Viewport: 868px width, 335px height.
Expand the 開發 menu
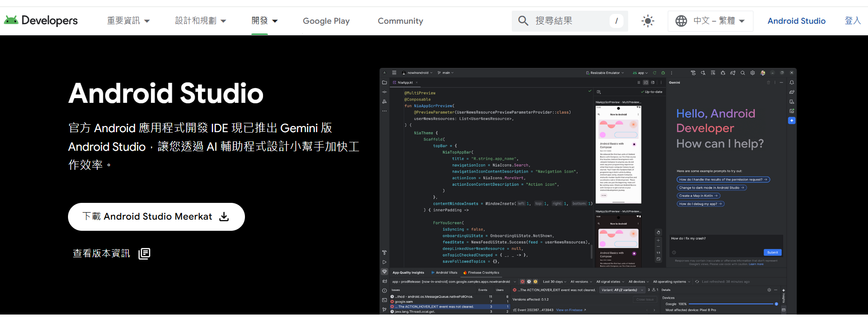264,21
